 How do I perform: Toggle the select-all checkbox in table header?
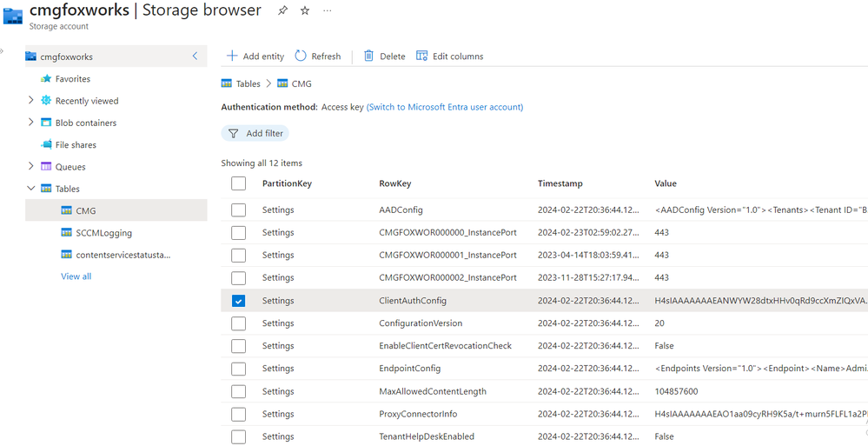click(239, 183)
